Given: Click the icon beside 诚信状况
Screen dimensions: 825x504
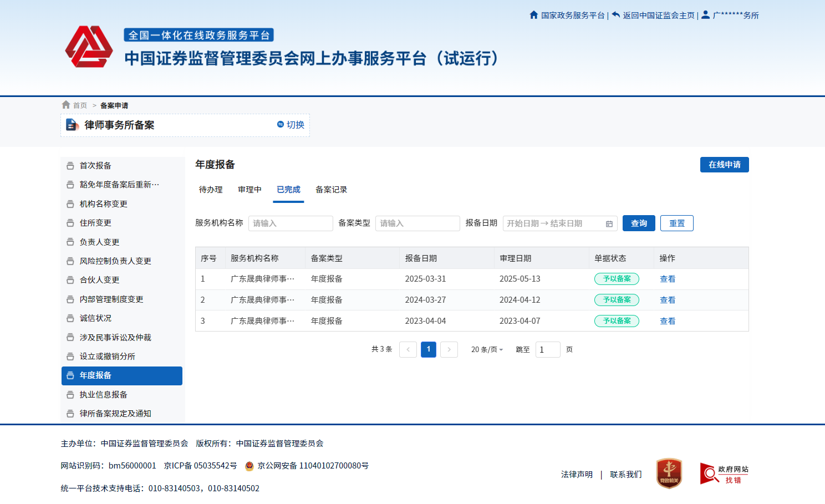Looking at the screenshot, I should [70, 318].
